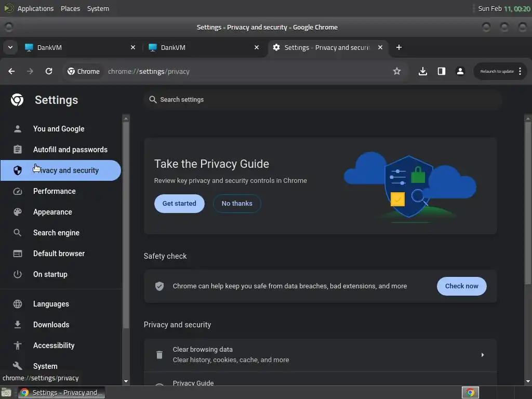Viewport: 532px width, 399px height.
Task: Open Accessibility settings
Action: [x=60, y=345]
